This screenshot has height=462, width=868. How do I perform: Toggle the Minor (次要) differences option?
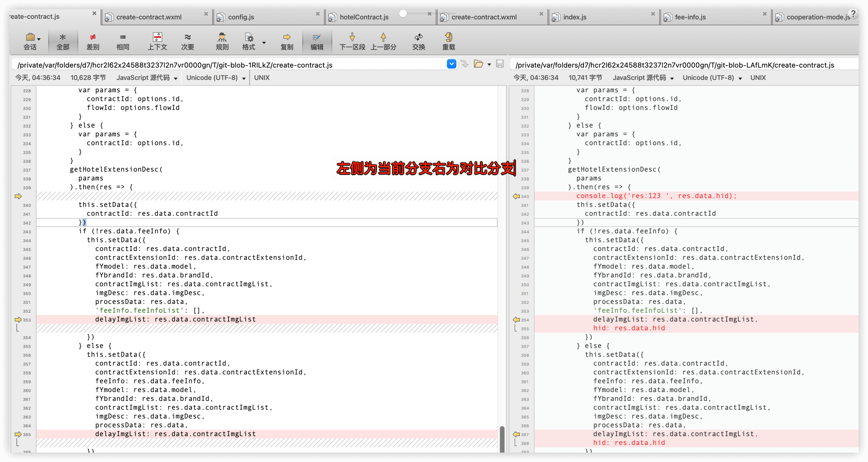pos(187,41)
